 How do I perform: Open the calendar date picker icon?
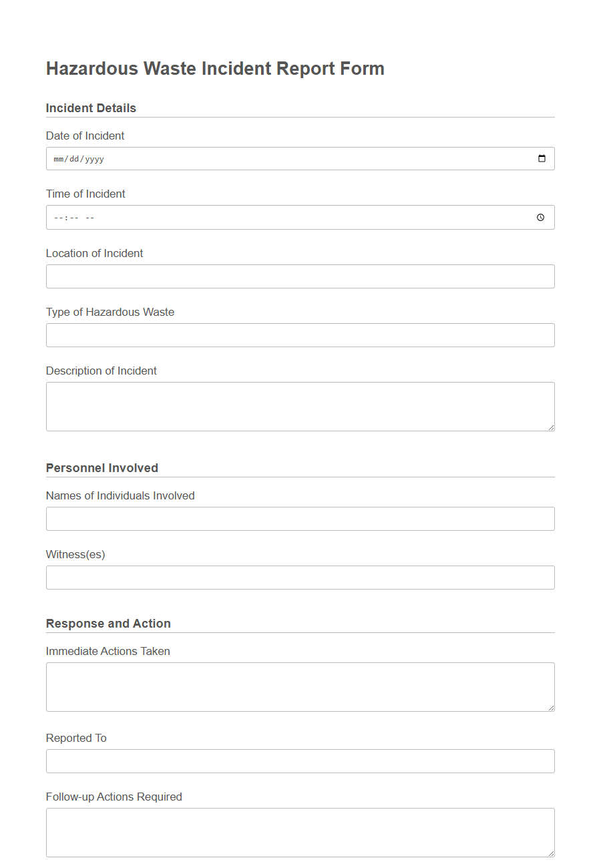542,158
